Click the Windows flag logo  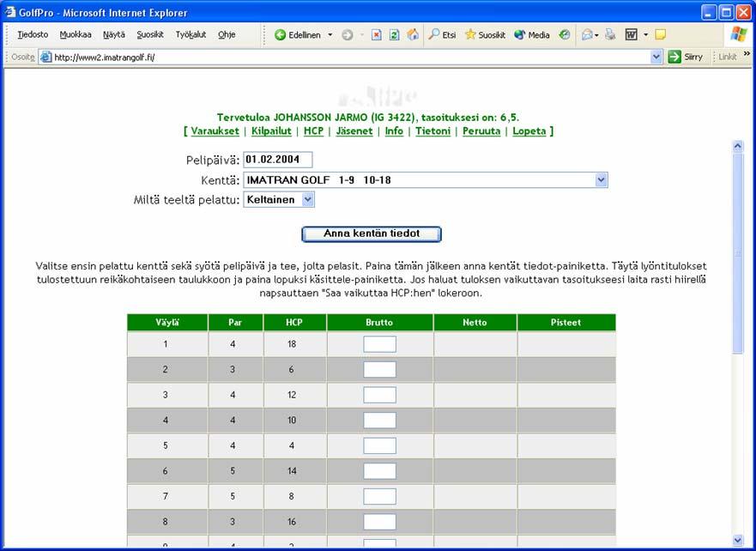[x=738, y=34]
